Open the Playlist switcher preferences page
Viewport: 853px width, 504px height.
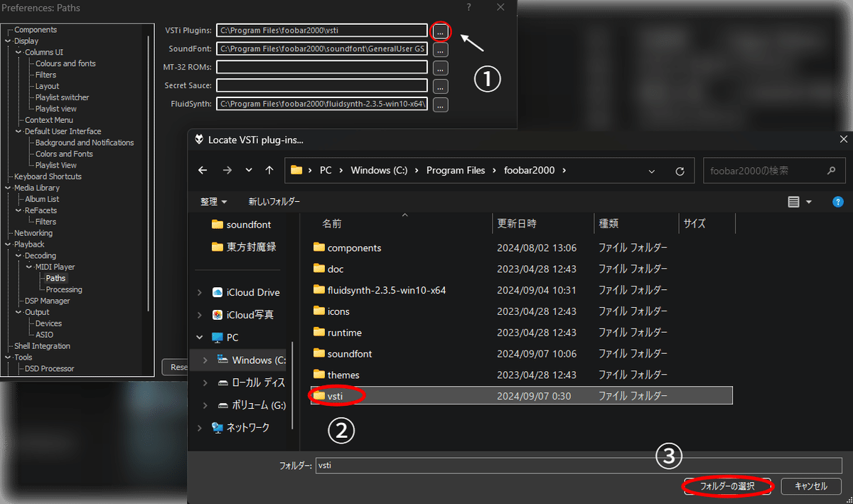click(x=63, y=97)
